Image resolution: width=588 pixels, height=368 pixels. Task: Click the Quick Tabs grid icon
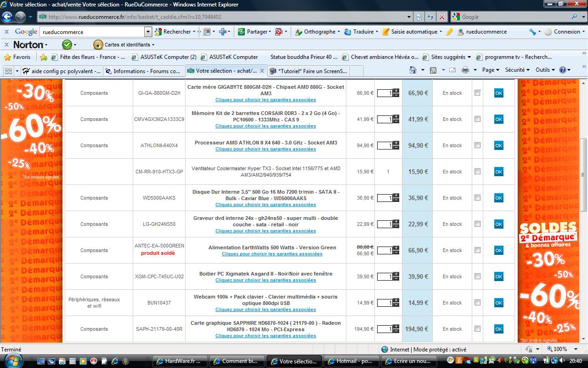(x=8, y=71)
